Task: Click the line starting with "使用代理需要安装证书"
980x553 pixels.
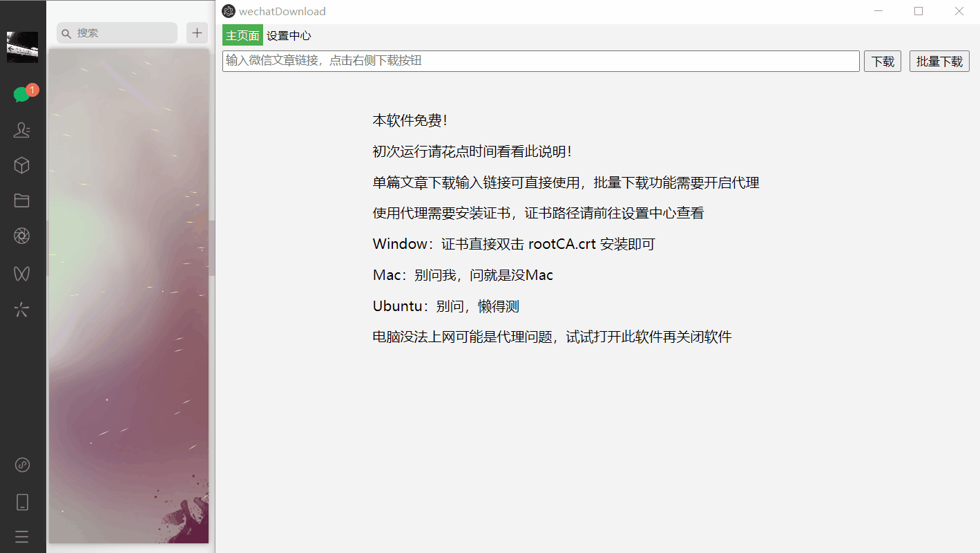Action: pos(539,213)
